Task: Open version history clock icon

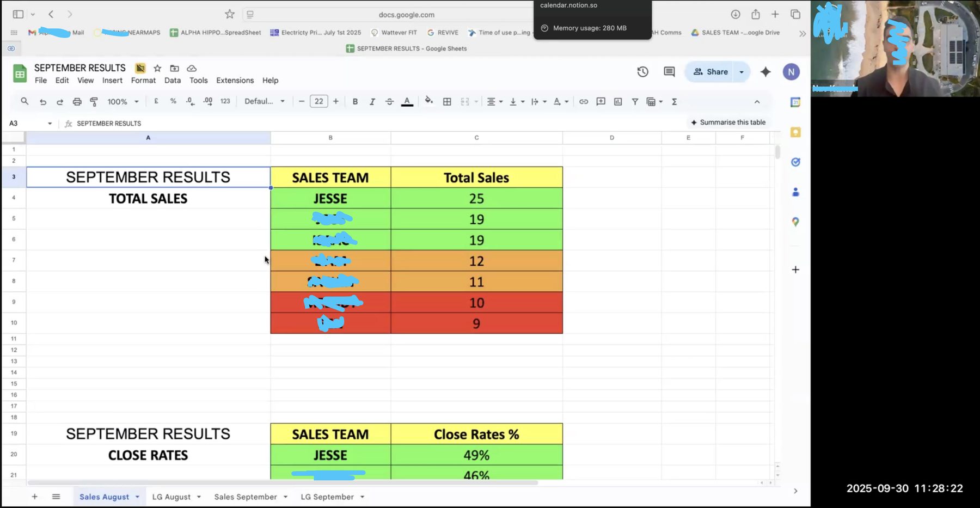Action: [643, 72]
